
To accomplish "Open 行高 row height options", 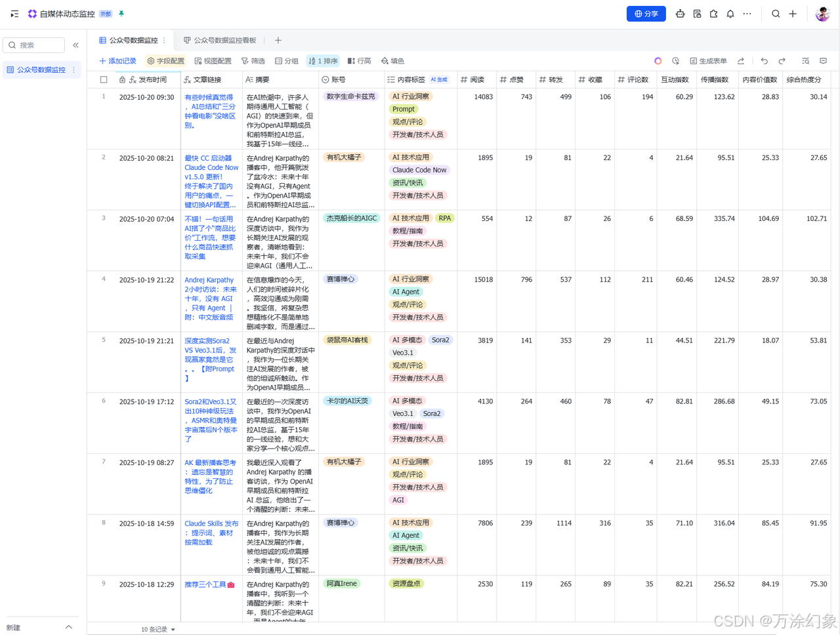I will tap(359, 61).
